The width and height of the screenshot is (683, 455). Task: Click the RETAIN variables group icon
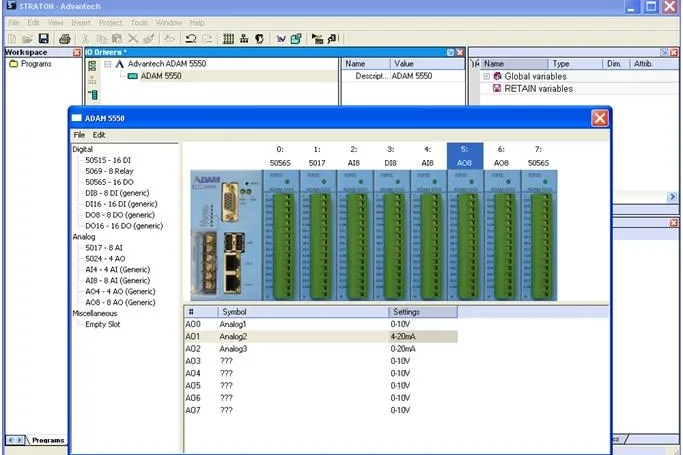click(x=497, y=88)
